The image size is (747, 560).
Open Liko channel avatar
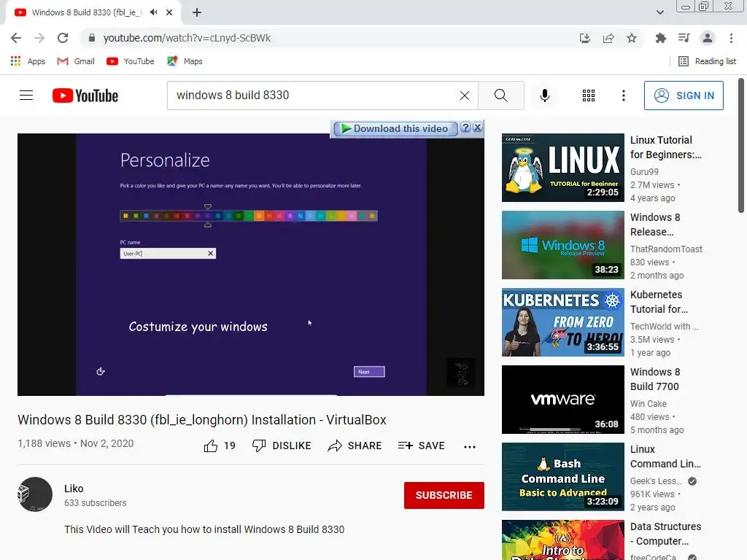(35, 494)
